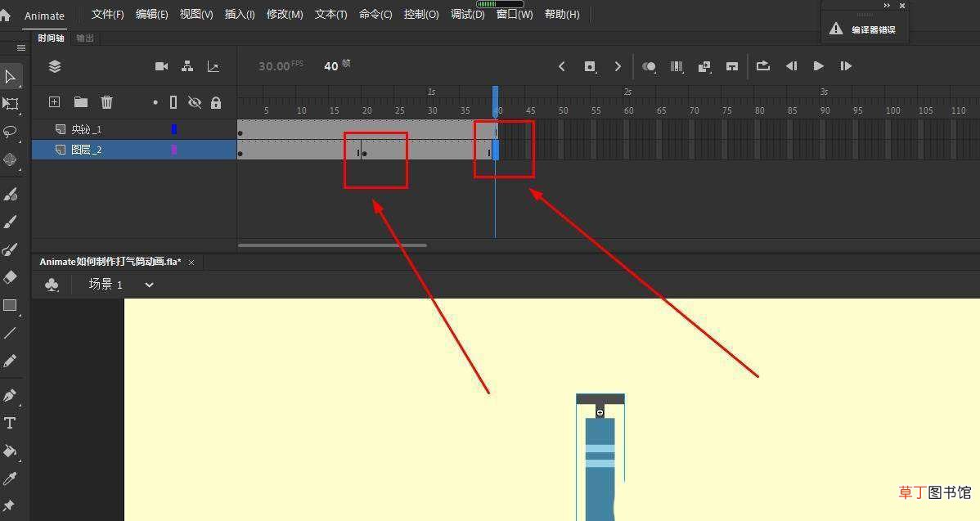Image resolution: width=980 pixels, height=521 pixels.
Task: Click the home icon beside Animate
Action: pos(5,15)
